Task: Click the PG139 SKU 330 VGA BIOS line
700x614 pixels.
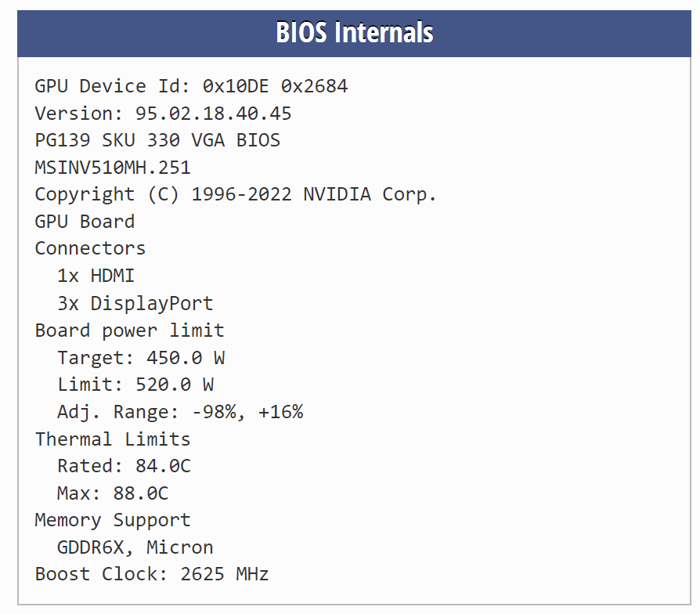Action: (x=157, y=140)
